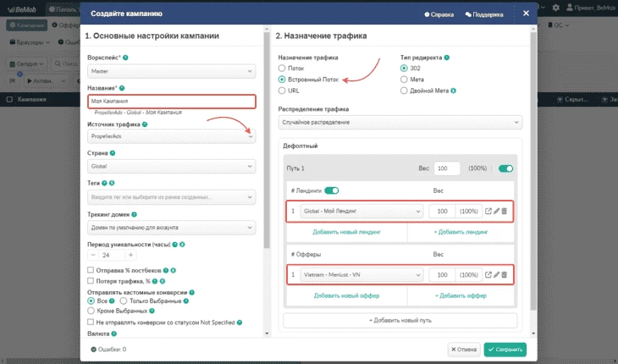Screen dimensions: 618x364
Task: Click help icon next to Название label
Action: pos(122,88)
